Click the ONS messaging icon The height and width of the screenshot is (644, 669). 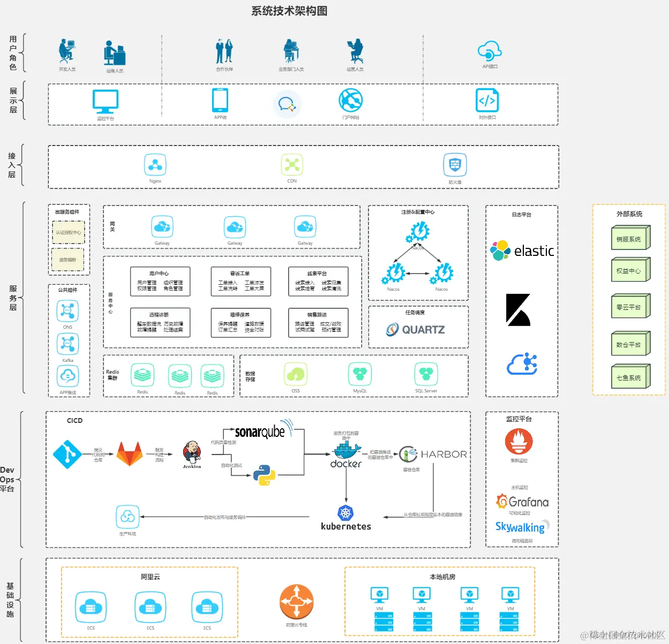point(67,310)
